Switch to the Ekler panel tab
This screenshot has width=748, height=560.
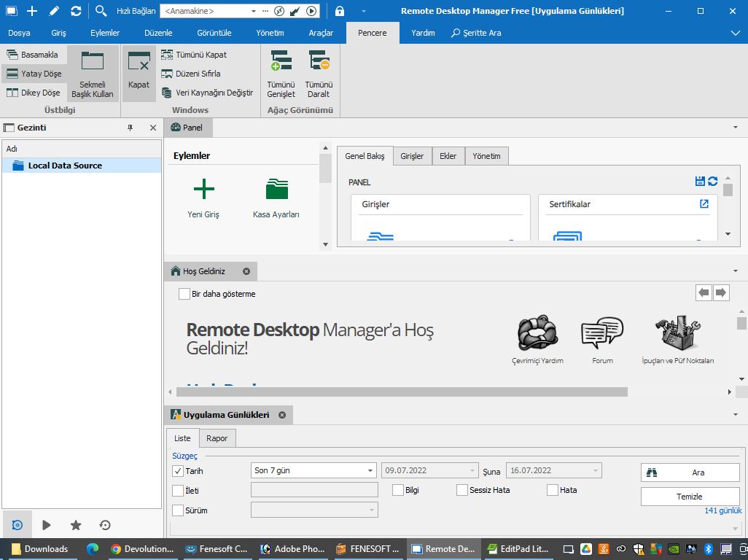(448, 156)
